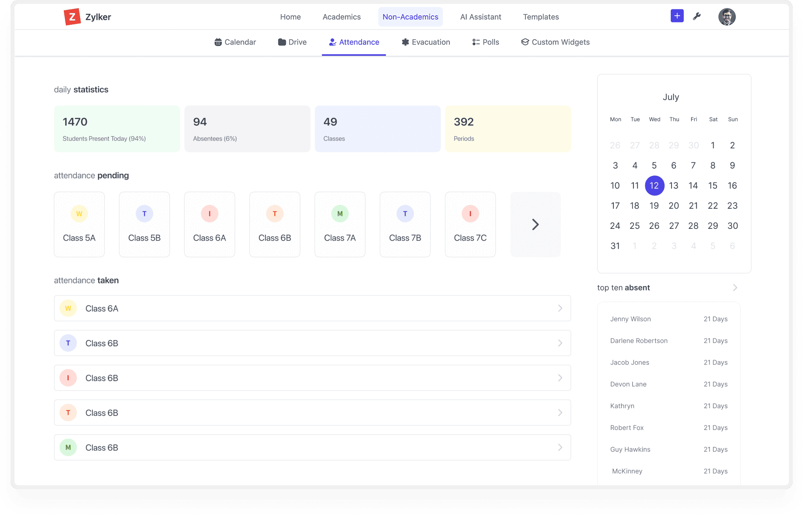Open the Class 7C pending card
Screen dimensions: 812x515
tap(470, 225)
